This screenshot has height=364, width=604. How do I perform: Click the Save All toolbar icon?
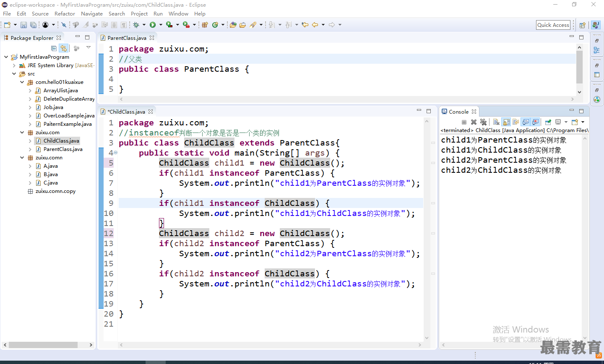coord(33,25)
